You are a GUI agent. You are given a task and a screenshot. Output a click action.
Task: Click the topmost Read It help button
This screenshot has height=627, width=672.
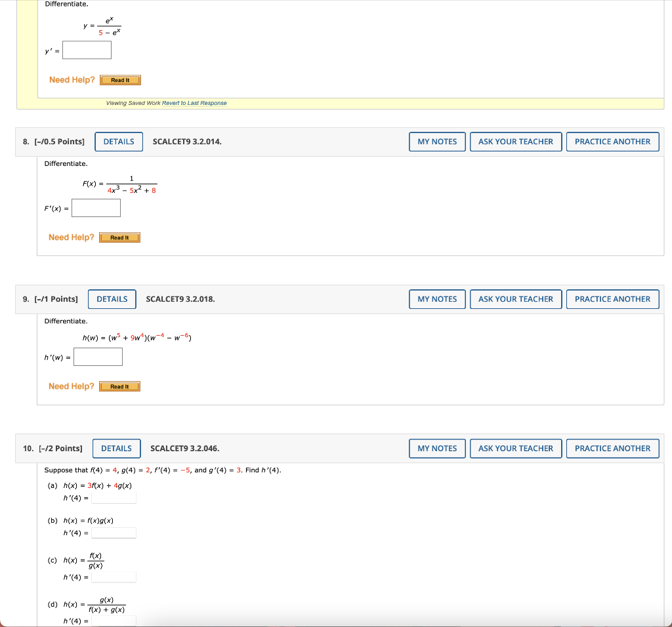(x=119, y=79)
